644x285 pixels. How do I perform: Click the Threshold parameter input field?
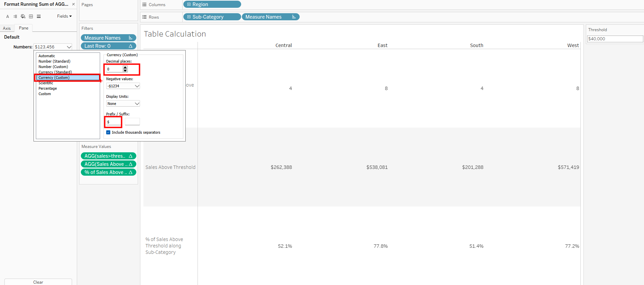615,39
